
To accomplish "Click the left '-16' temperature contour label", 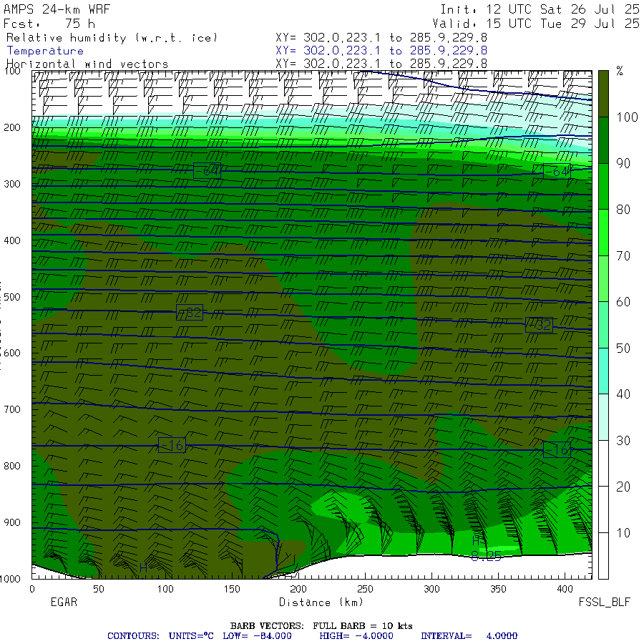I will point(172,445).
